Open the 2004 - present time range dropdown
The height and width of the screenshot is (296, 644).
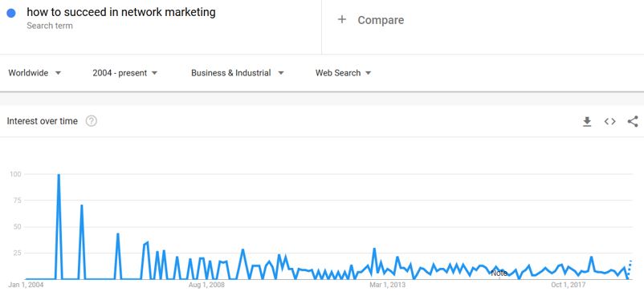pos(124,73)
